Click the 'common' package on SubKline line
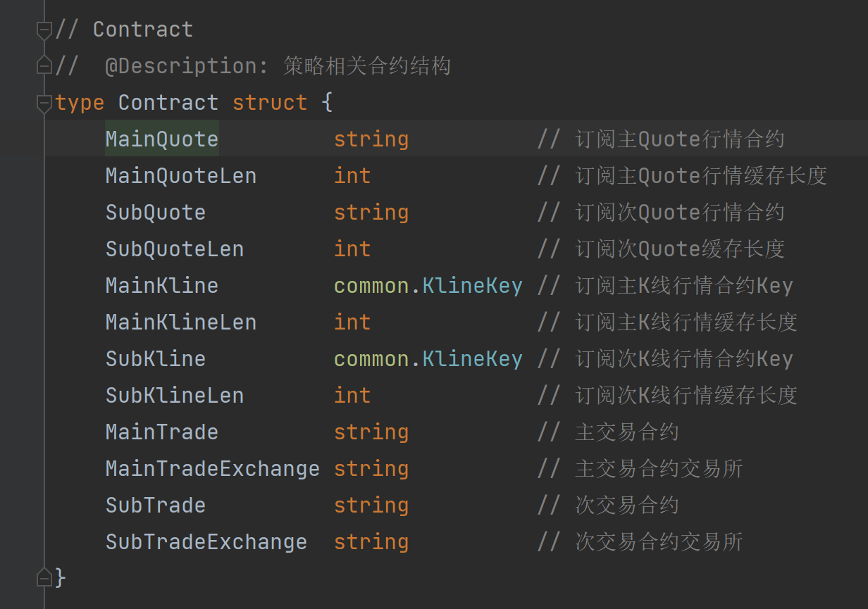This screenshot has width=868, height=609. point(371,358)
